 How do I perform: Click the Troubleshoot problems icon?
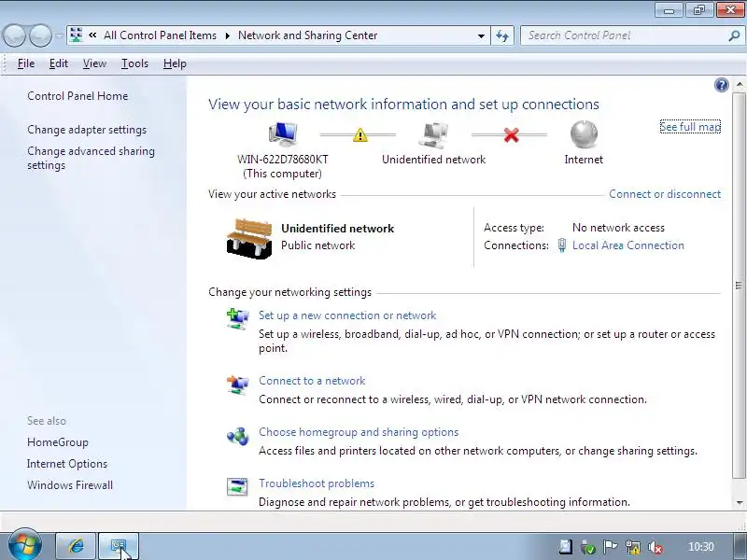click(237, 486)
